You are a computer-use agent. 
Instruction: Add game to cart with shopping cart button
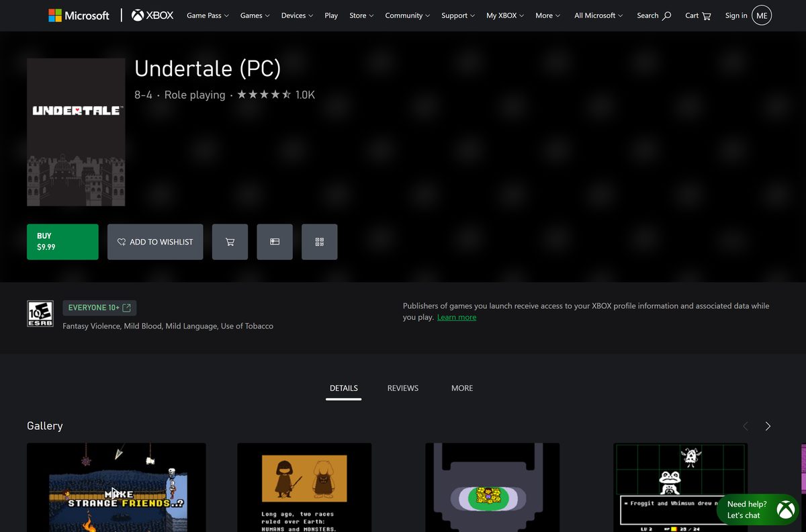(x=230, y=242)
